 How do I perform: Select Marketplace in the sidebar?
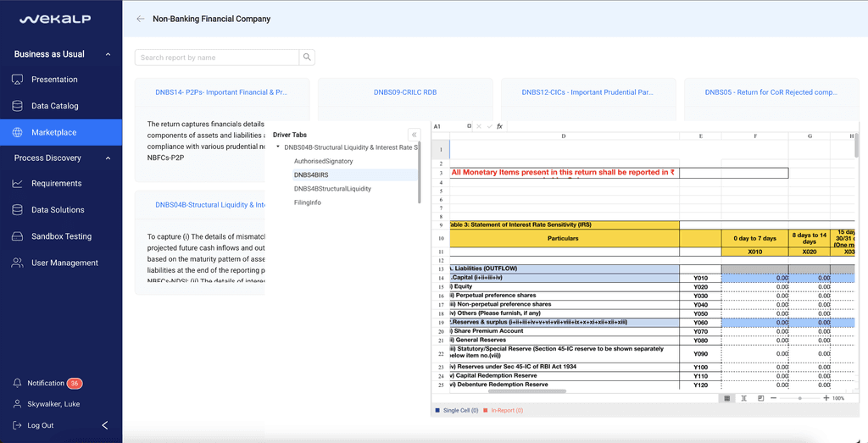coord(61,133)
